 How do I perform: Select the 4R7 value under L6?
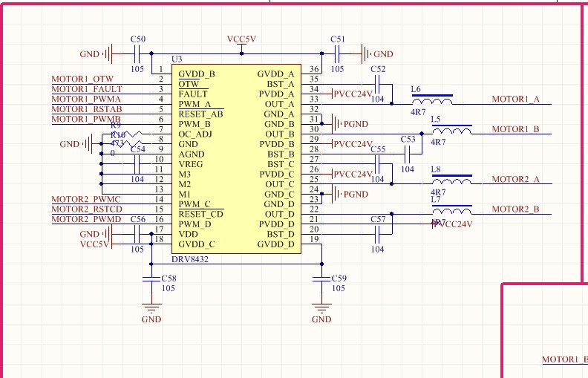[x=418, y=112]
